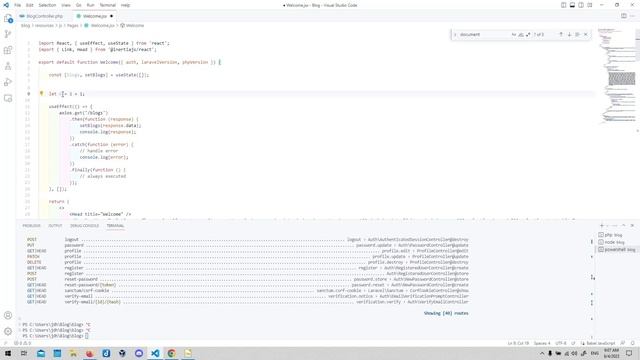The width and height of the screenshot is (640, 360).
Task: Switch to the BlogController.php tab
Action: click(44, 16)
